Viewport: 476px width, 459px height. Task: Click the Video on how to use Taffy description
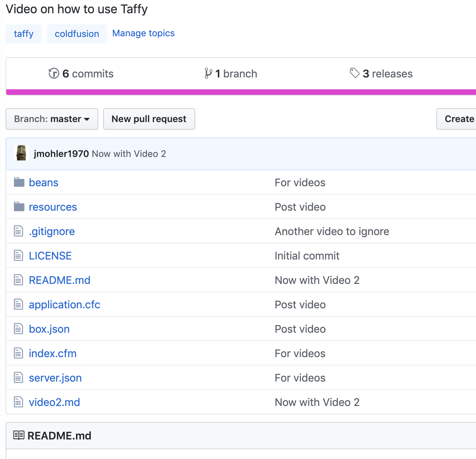[77, 9]
